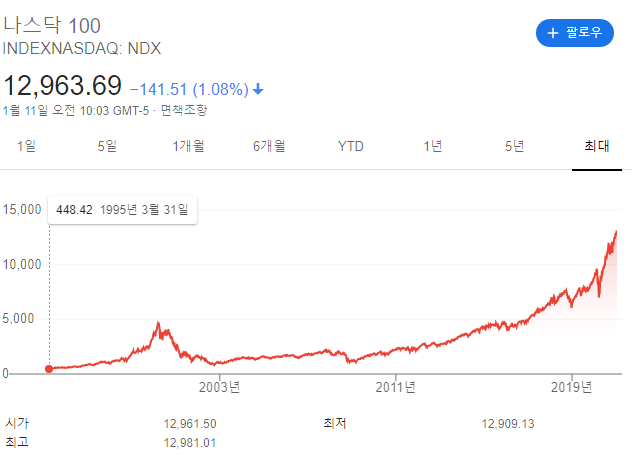The height and width of the screenshot is (458, 632).
Task: Click the 팔로우 follow button
Action: [x=574, y=33]
